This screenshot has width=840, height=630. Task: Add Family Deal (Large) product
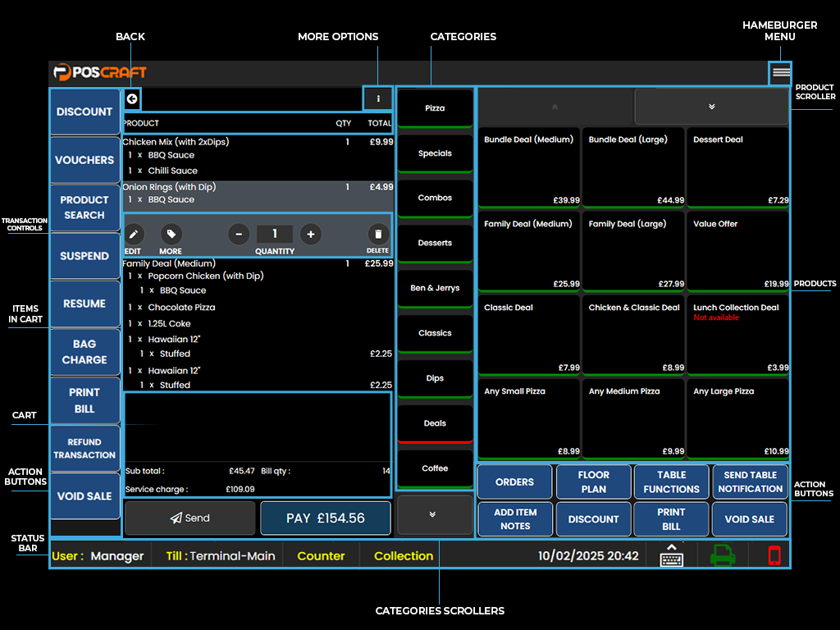pos(632,250)
